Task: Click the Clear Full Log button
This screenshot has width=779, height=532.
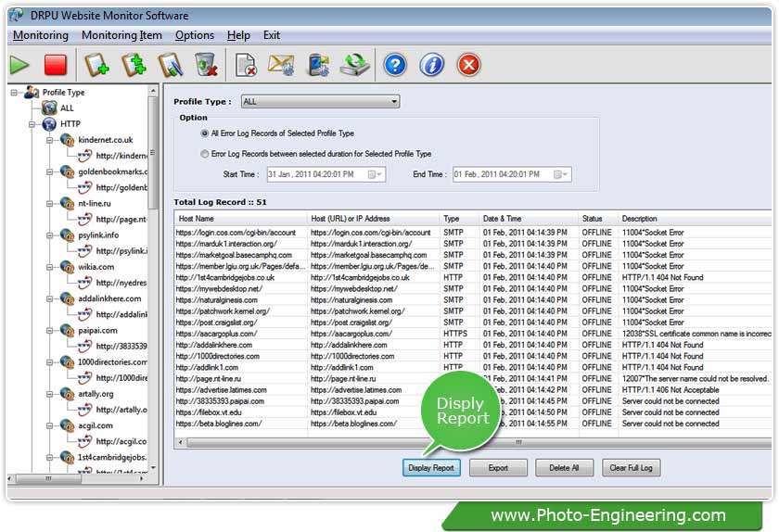Action: point(631,468)
